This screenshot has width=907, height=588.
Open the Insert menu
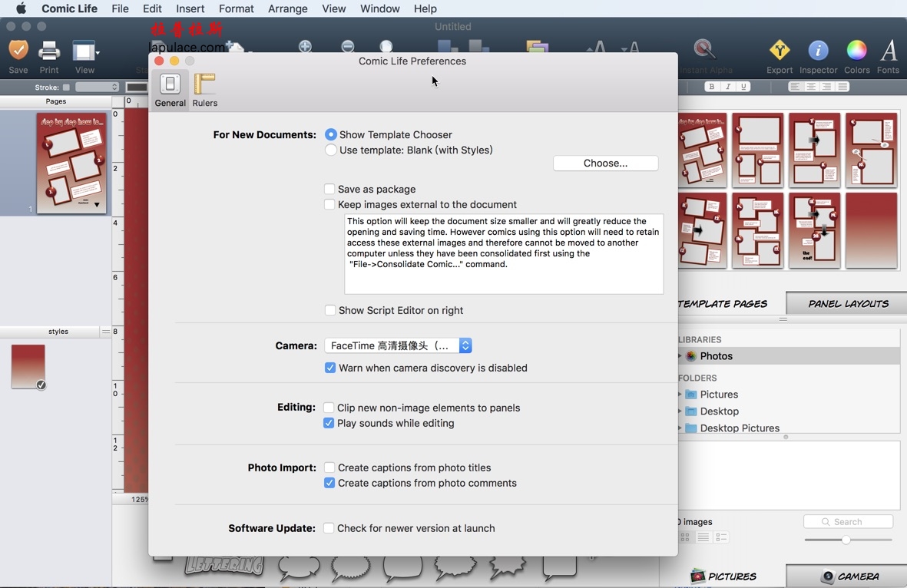(x=190, y=8)
